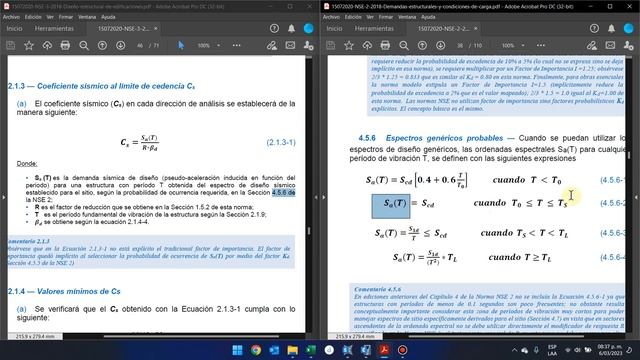Open notifications bell in NSE-2 window

pos(611,28)
